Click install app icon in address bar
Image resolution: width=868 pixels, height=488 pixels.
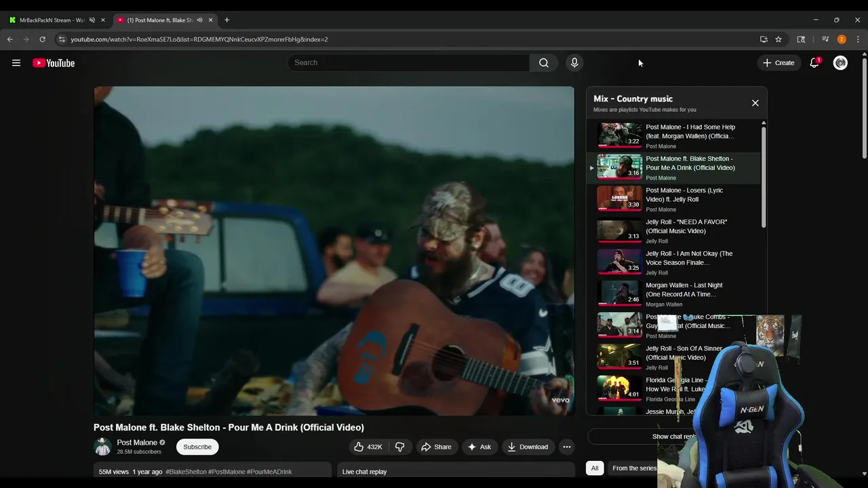[x=764, y=39]
